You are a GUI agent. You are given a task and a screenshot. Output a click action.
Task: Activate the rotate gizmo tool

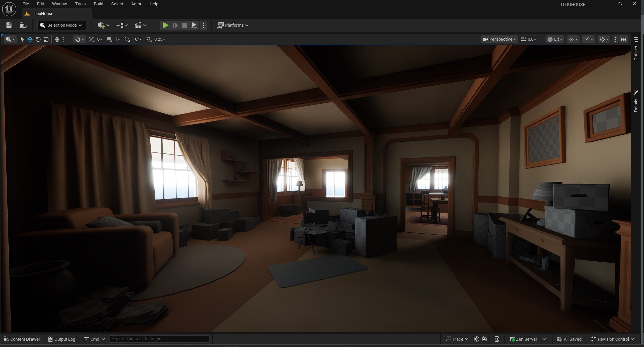(38, 39)
